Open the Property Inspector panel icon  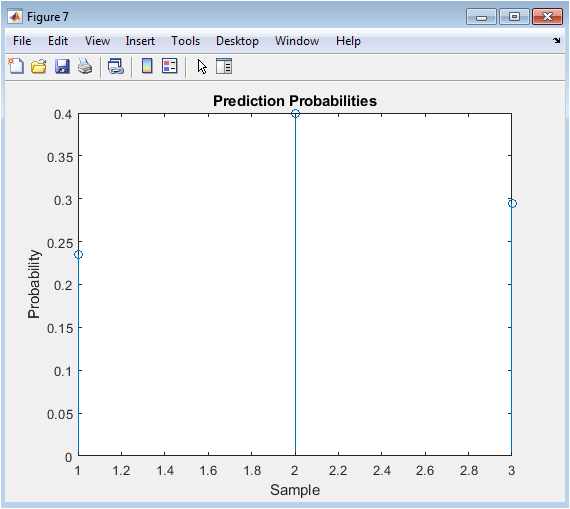pos(224,67)
